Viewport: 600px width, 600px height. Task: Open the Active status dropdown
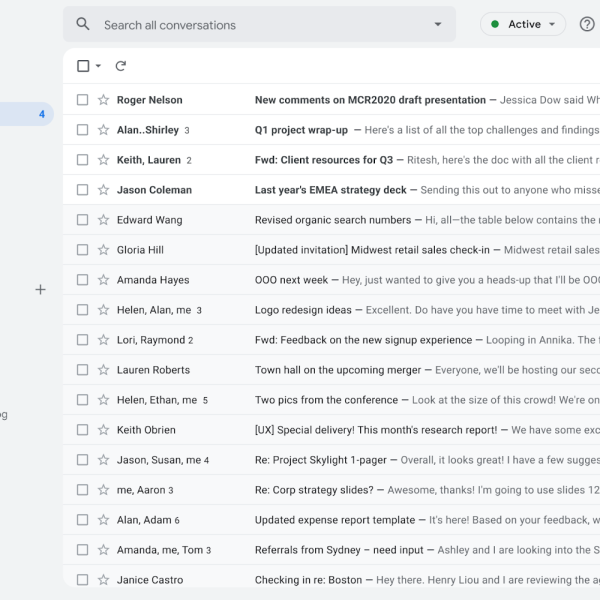523,24
